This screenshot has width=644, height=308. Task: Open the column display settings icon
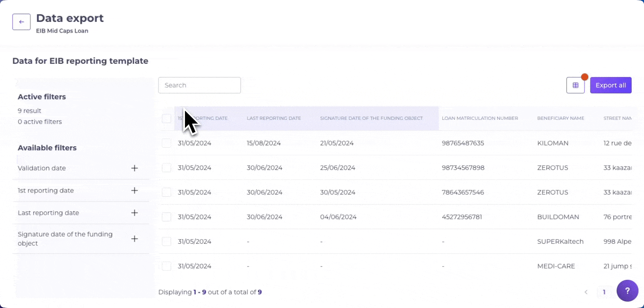(575, 85)
